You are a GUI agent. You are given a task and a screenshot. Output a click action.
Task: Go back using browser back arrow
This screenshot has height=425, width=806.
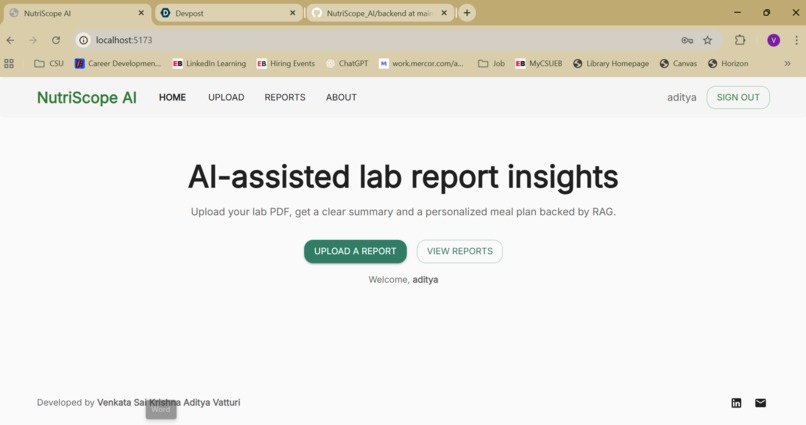tap(10, 40)
